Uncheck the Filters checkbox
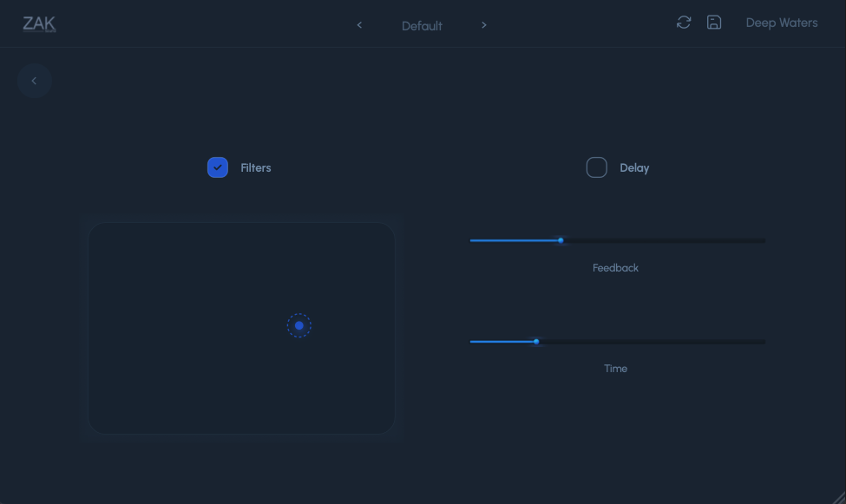This screenshot has height=504, width=846. [x=218, y=167]
